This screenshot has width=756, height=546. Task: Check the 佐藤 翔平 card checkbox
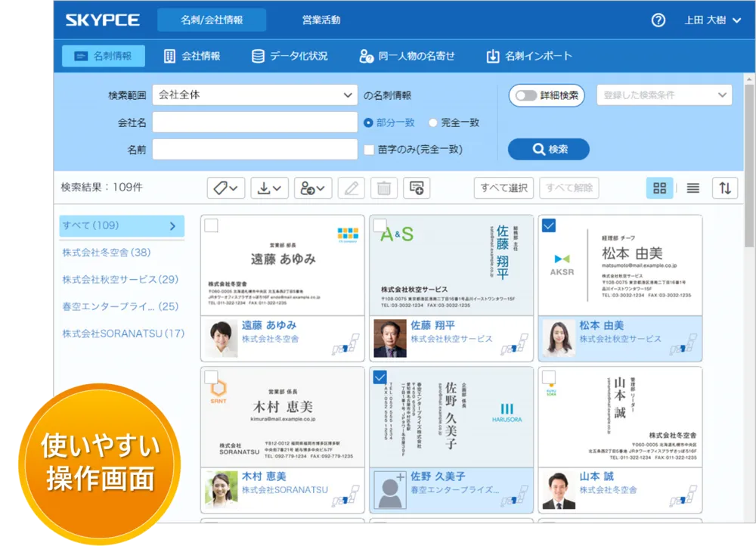380,225
